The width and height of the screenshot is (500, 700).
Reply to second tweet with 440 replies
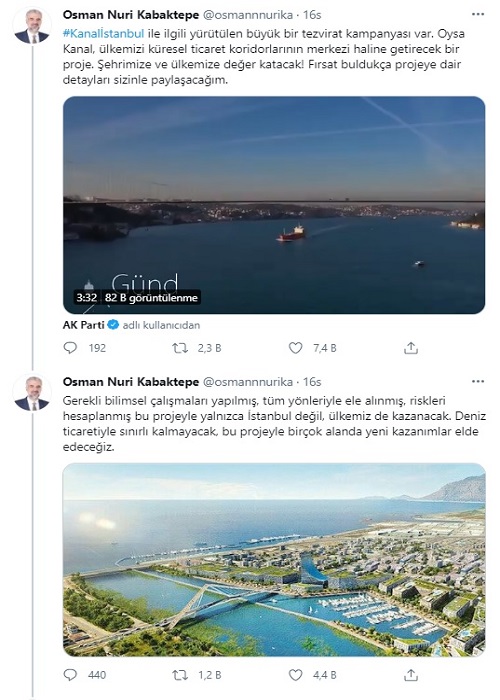pos(70,675)
